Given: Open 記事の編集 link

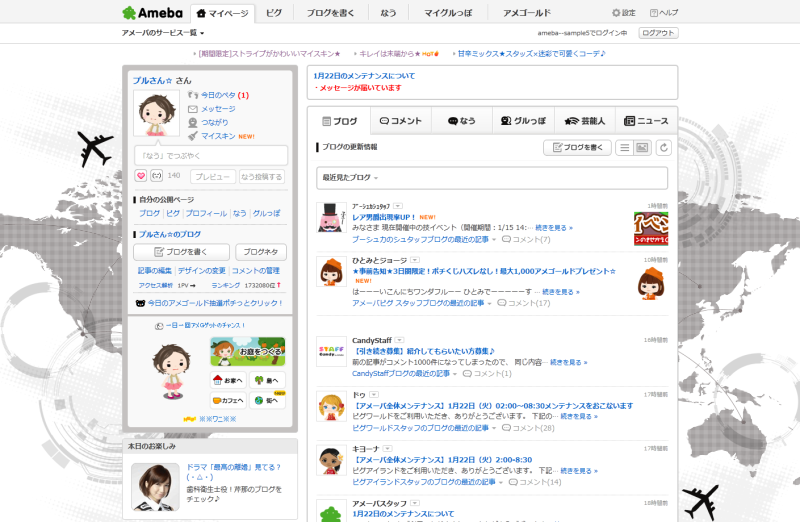Looking at the screenshot, I should [155, 270].
